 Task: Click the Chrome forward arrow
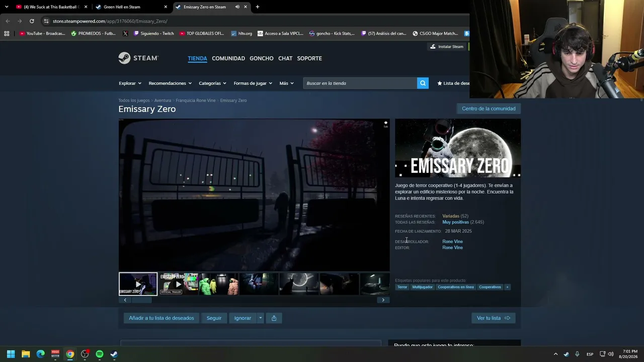pos(20,21)
